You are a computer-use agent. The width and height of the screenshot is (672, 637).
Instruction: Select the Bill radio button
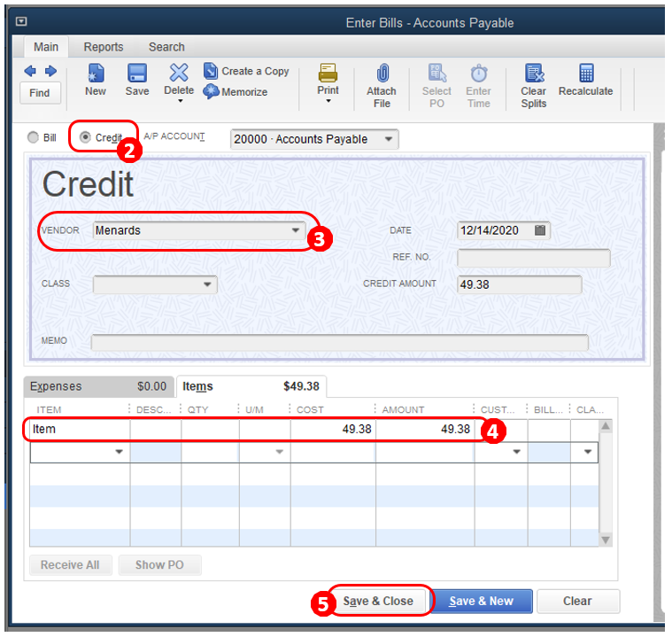click(33, 137)
